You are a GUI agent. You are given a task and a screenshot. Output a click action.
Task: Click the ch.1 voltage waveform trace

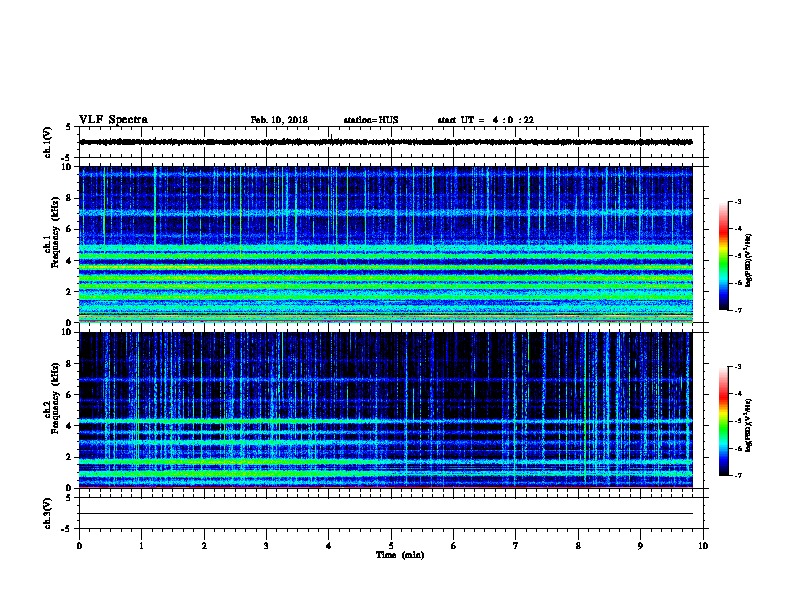tap(386, 142)
